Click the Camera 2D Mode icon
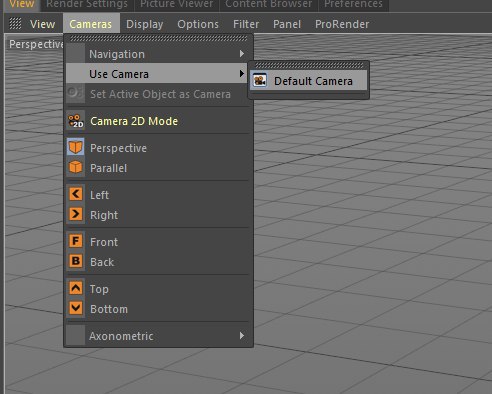The width and height of the screenshot is (492, 394). click(x=76, y=121)
